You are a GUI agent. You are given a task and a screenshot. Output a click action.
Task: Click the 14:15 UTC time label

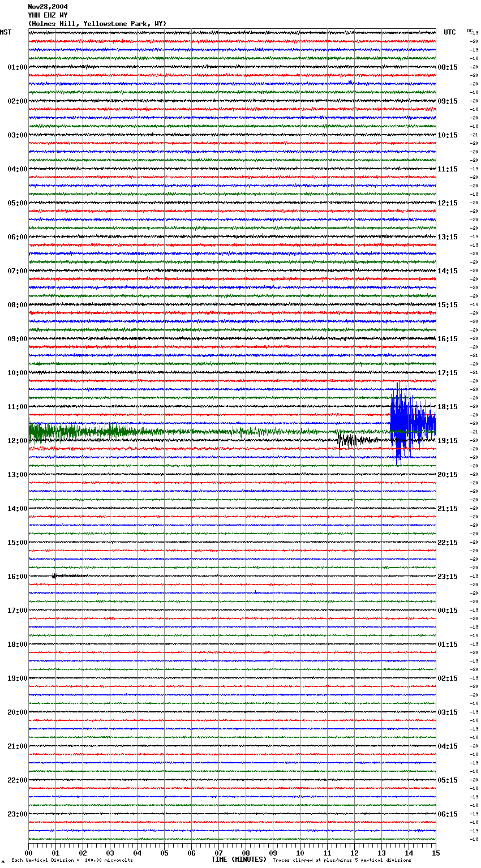tap(448, 271)
